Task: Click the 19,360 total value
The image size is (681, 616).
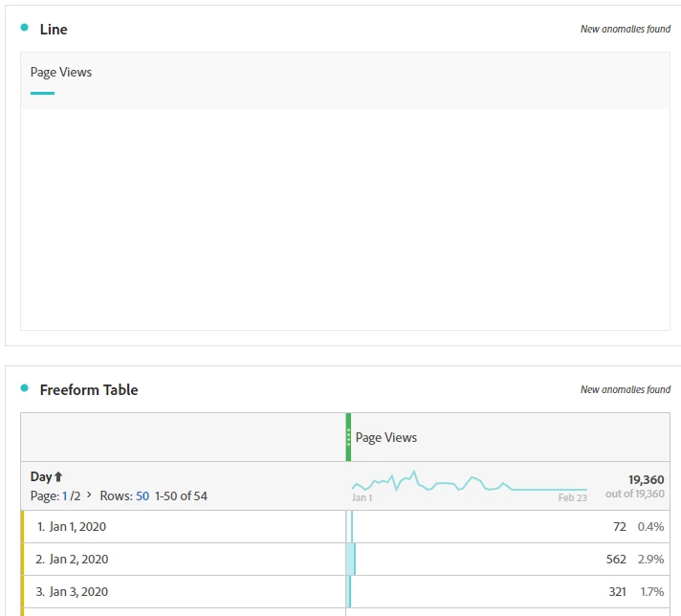Action: [647, 479]
